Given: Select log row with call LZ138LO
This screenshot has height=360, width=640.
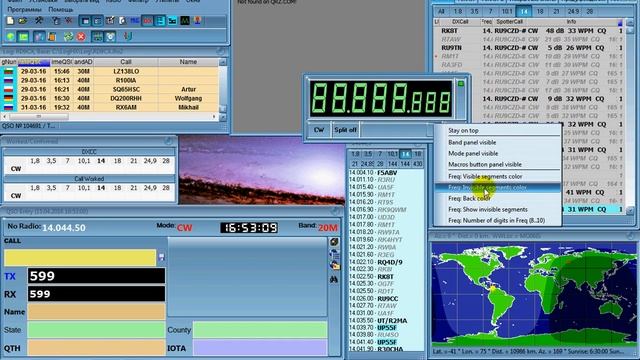Looking at the screenshot, I should click(x=109, y=71).
